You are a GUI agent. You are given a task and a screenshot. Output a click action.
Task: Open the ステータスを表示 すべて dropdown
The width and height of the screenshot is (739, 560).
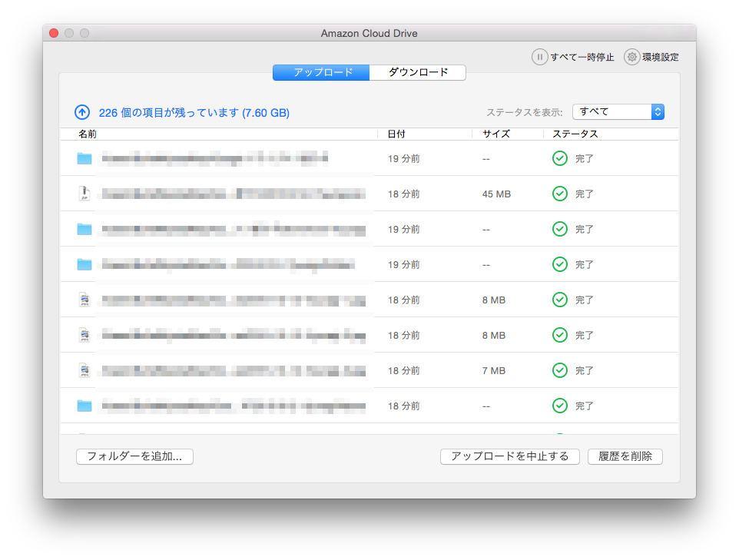[x=618, y=111]
